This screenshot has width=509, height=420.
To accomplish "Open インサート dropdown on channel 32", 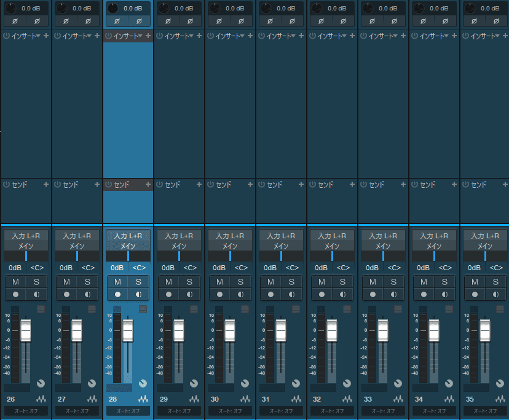I will 332,36.
